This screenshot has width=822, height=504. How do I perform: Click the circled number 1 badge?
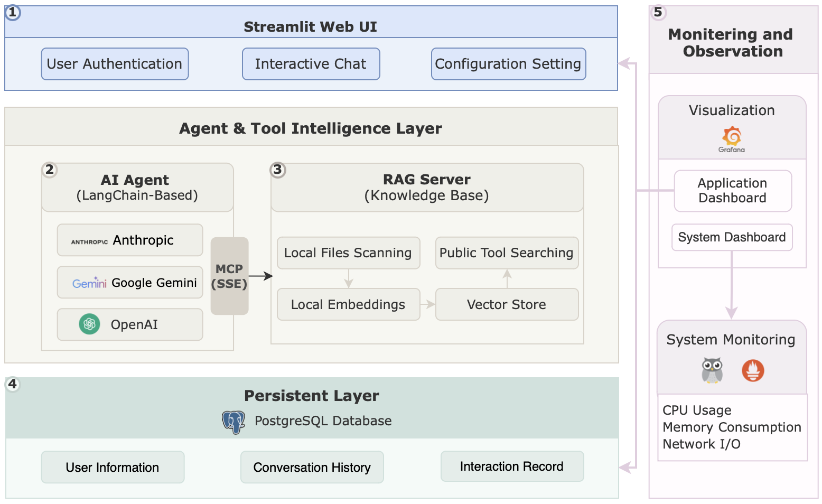[13, 12]
